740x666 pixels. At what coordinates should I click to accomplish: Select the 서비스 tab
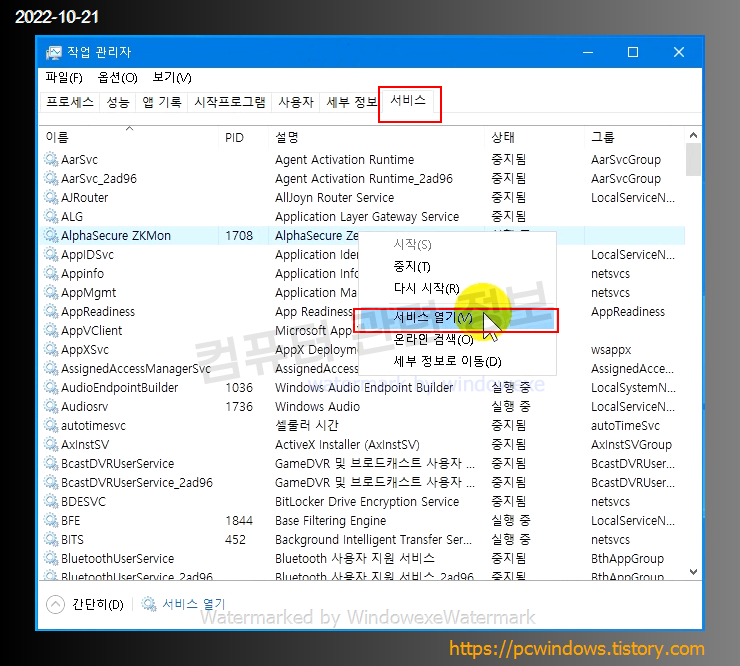tap(408, 101)
